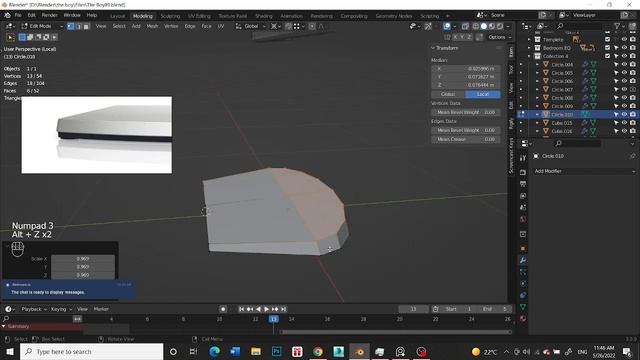Viewport: 640px width, 360px height.
Task: Open the Scene properties tab icon
Action: (x=523, y=207)
